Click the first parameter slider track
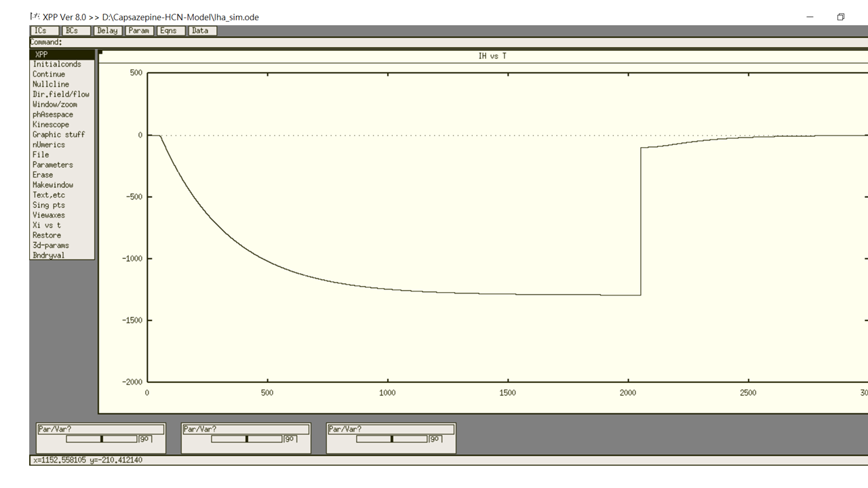Viewport: 868px width, 488px height. tap(102, 439)
